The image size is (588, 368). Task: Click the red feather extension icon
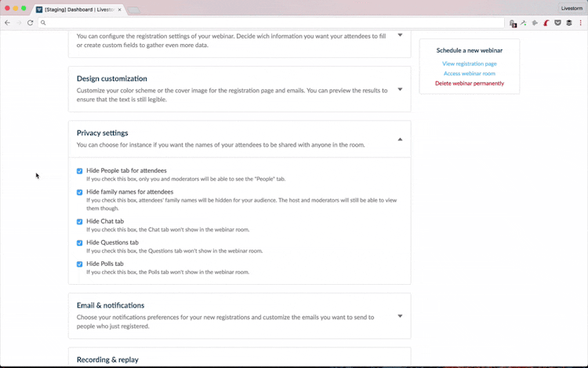(546, 23)
